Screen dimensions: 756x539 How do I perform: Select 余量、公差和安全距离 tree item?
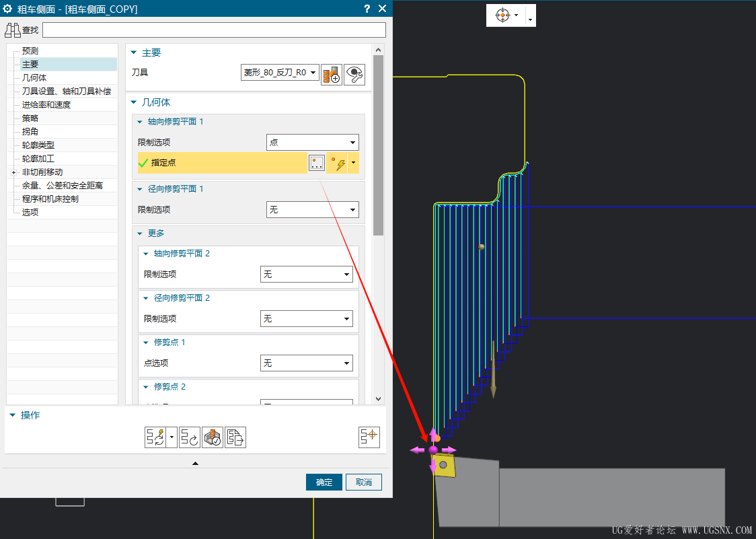click(62, 186)
